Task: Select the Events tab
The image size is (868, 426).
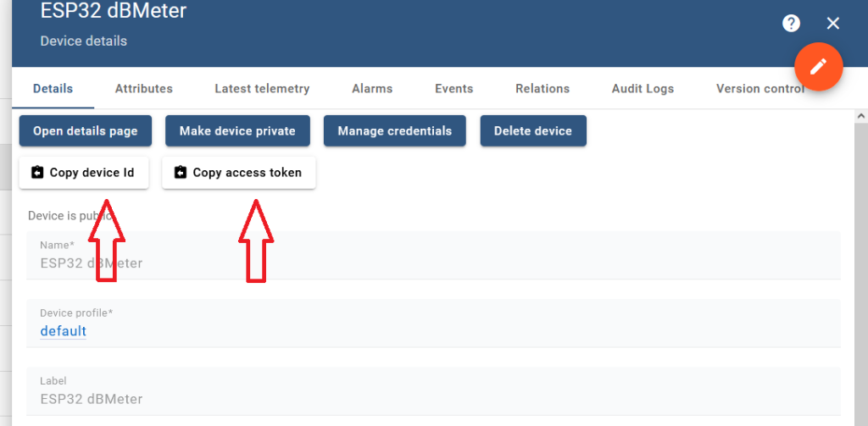Action: click(453, 89)
